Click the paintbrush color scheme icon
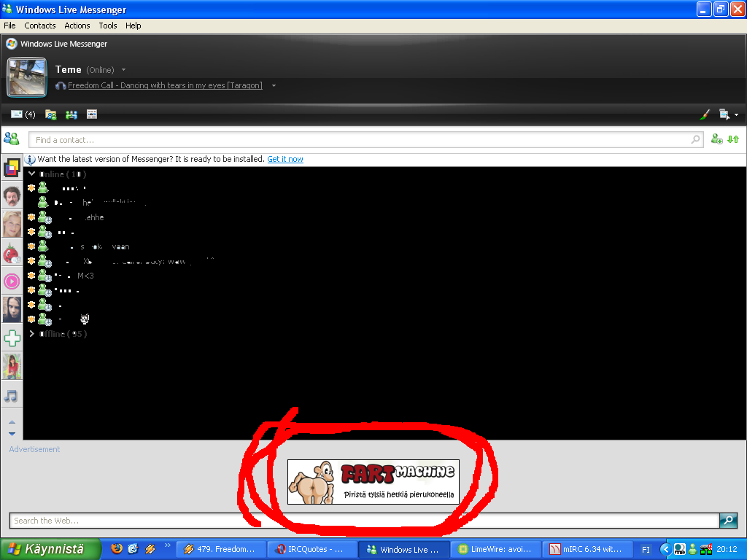 [x=705, y=114]
